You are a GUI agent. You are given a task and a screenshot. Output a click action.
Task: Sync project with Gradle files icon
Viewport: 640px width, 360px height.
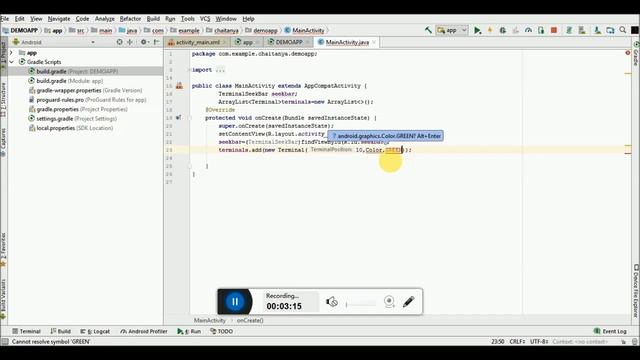coord(569,30)
